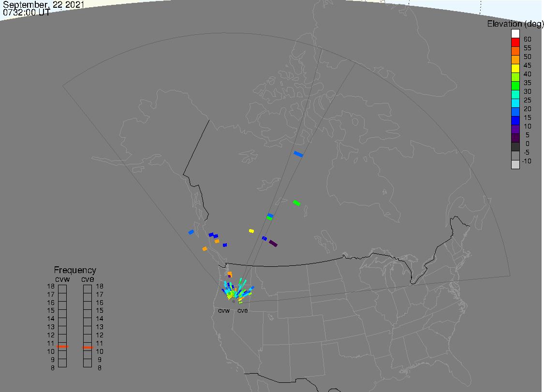544x392 pixels.
Task: Click the 'cvw' radar site label on map
Action: (224, 310)
